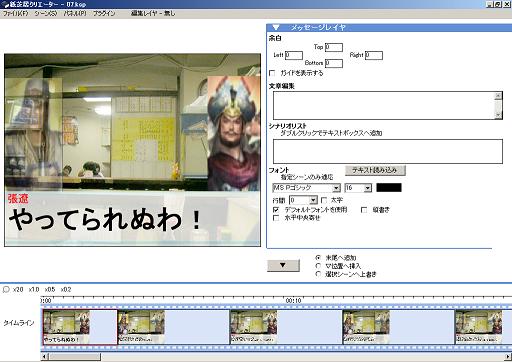
Task: Click the Right margin input field
Action: pyautogui.click(x=374, y=55)
